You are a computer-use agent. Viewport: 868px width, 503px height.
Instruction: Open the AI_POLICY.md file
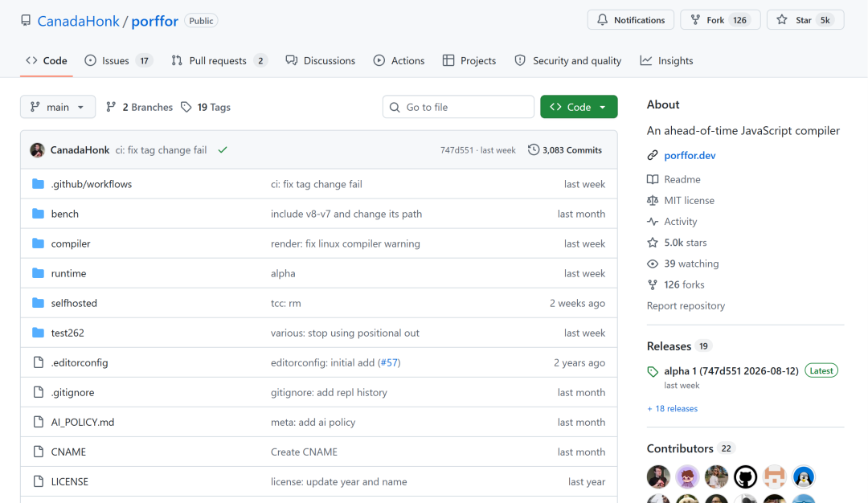click(83, 422)
